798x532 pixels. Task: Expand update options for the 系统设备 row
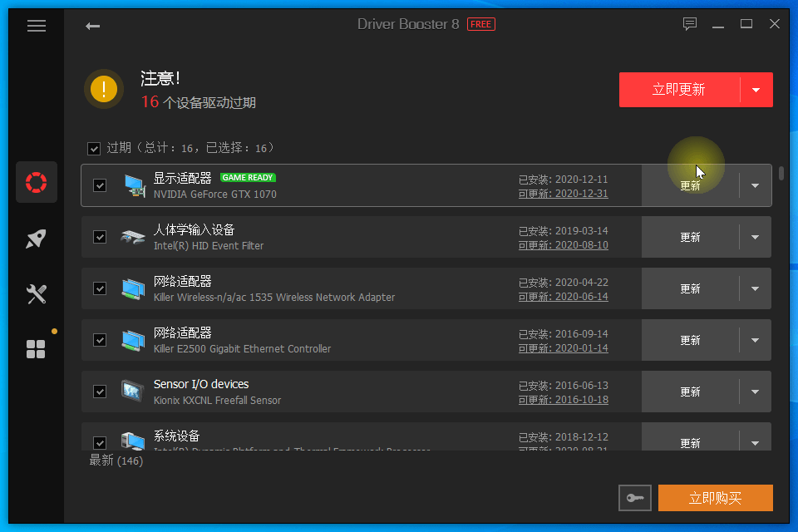click(756, 443)
